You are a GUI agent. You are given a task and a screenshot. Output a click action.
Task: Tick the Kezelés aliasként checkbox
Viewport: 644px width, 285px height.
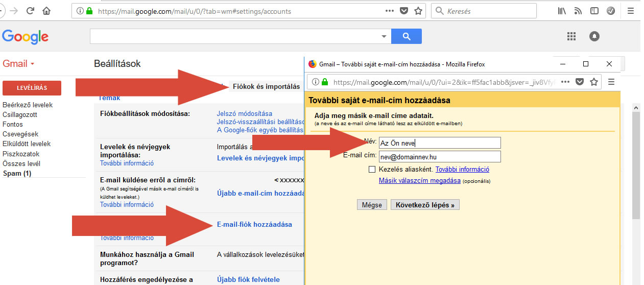pyautogui.click(x=372, y=169)
